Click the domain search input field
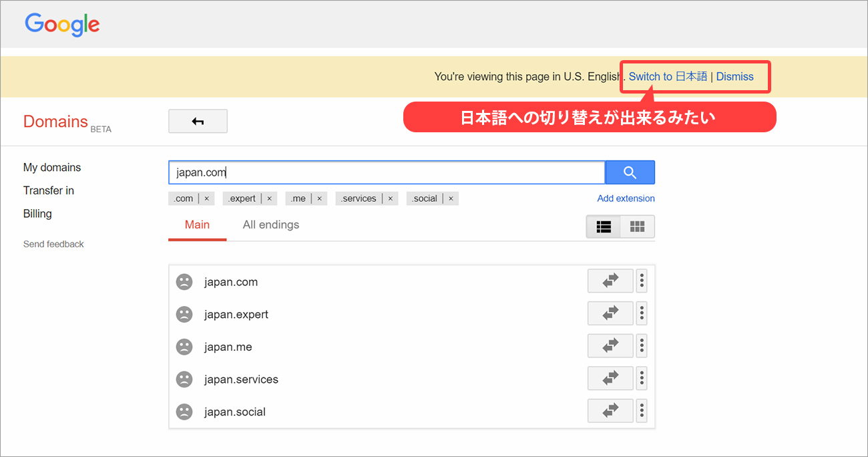This screenshot has width=868, height=457. (387, 172)
